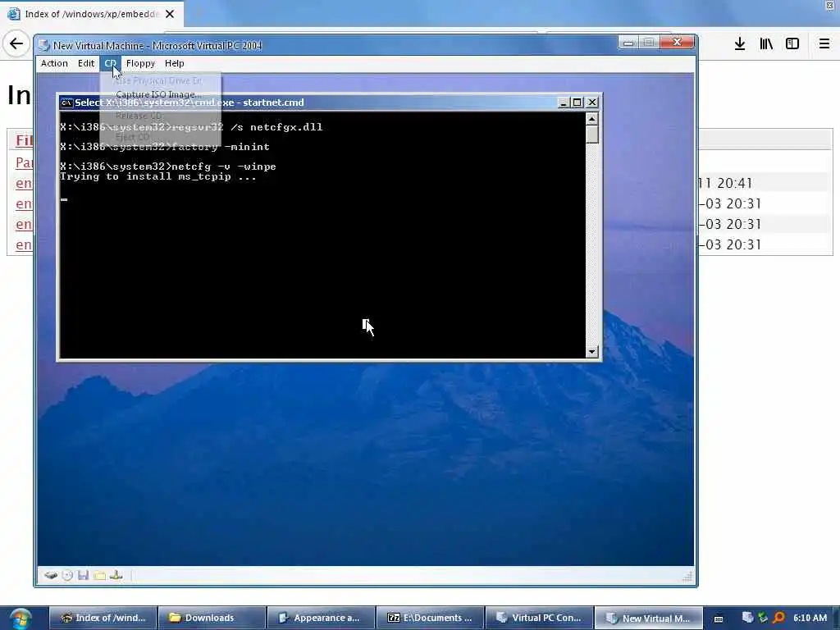Switch to Virtual PC Console taskbar button
840x630 pixels.
(x=540, y=618)
